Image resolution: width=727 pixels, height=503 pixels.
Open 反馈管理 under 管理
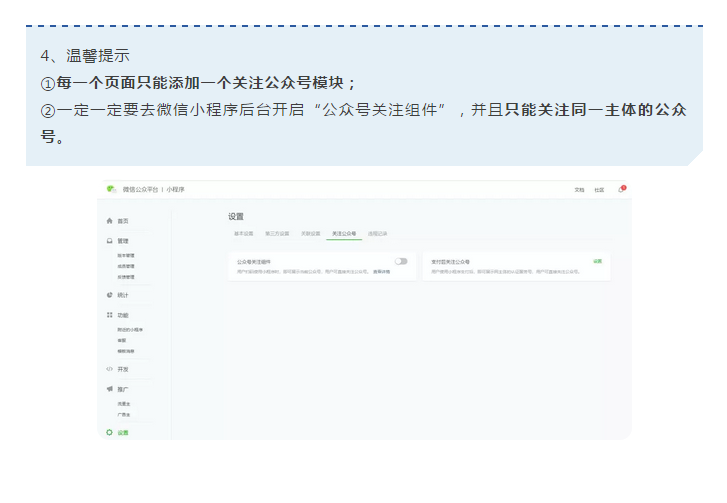(126, 277)
